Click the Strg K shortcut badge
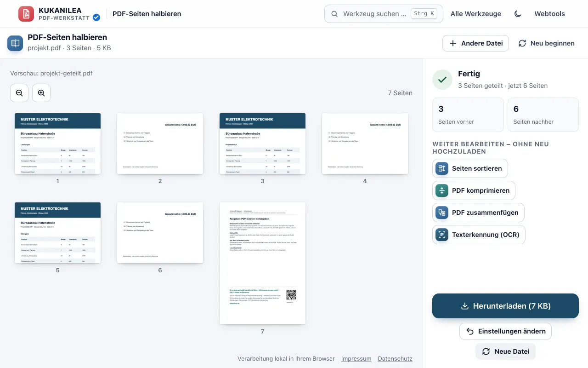This screenshot has width=588, height=368. pos(424,14)
